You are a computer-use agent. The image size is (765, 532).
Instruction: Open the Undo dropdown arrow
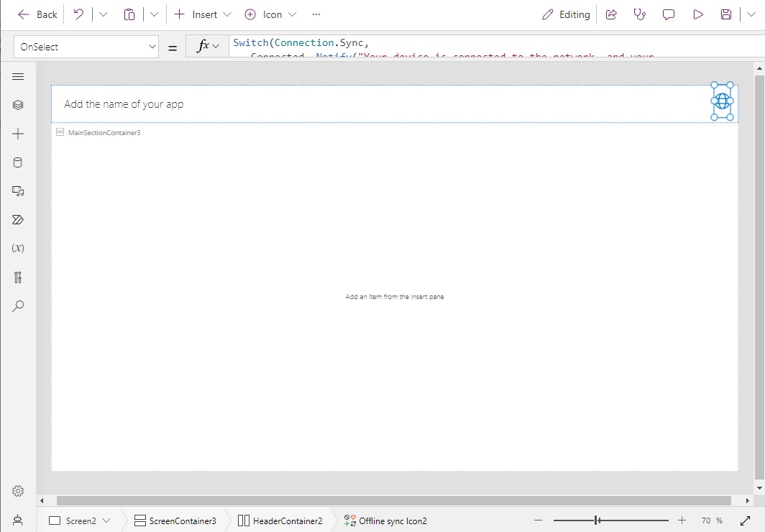103,14
